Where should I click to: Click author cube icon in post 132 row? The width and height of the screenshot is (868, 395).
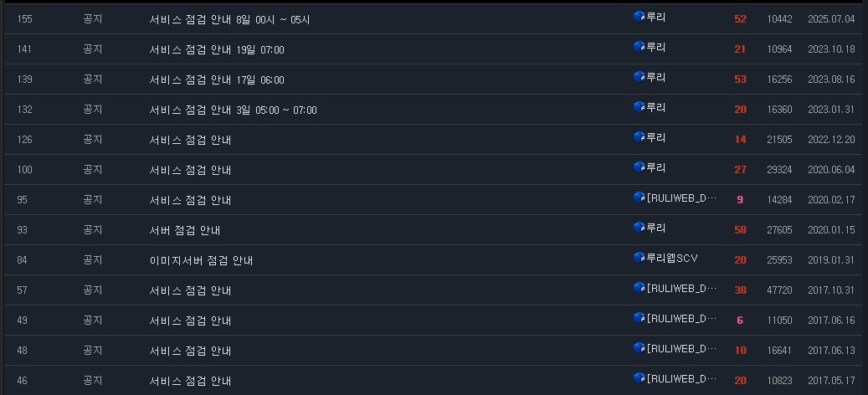(639, 107)
